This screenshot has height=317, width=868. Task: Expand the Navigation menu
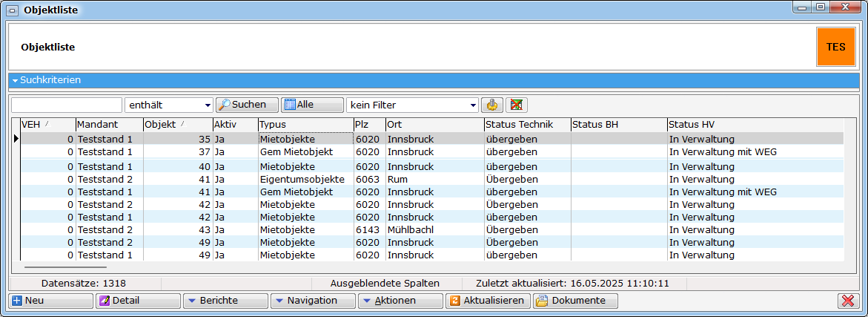pos(314,301)
